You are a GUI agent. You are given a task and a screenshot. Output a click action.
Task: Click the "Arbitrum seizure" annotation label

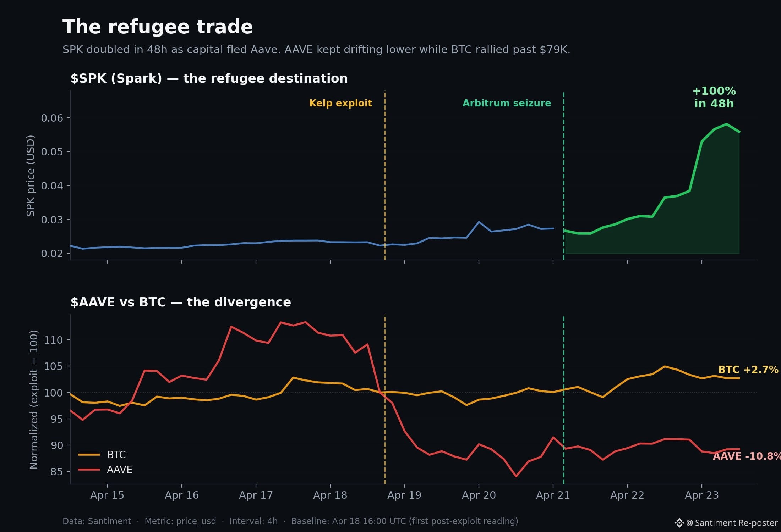(507, 103)
